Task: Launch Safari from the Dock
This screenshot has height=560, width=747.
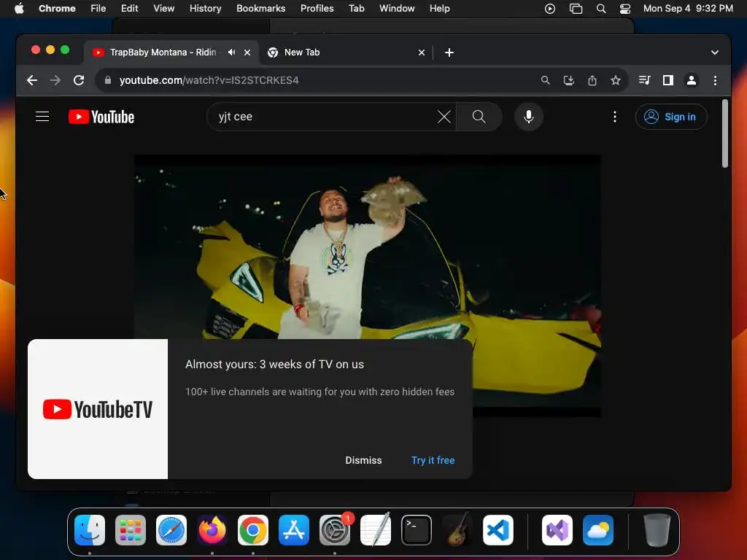Action: 171,530
